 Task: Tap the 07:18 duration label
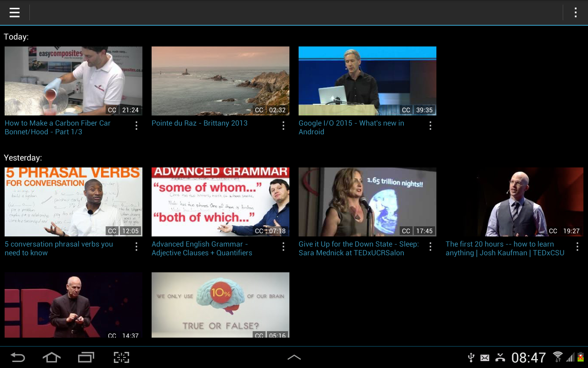[277, 231]
